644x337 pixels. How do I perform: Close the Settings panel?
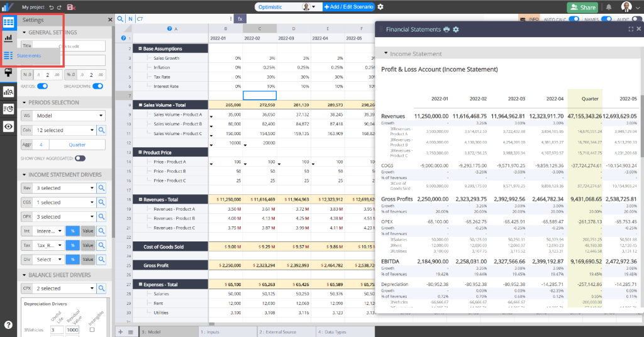click(110, 19)
